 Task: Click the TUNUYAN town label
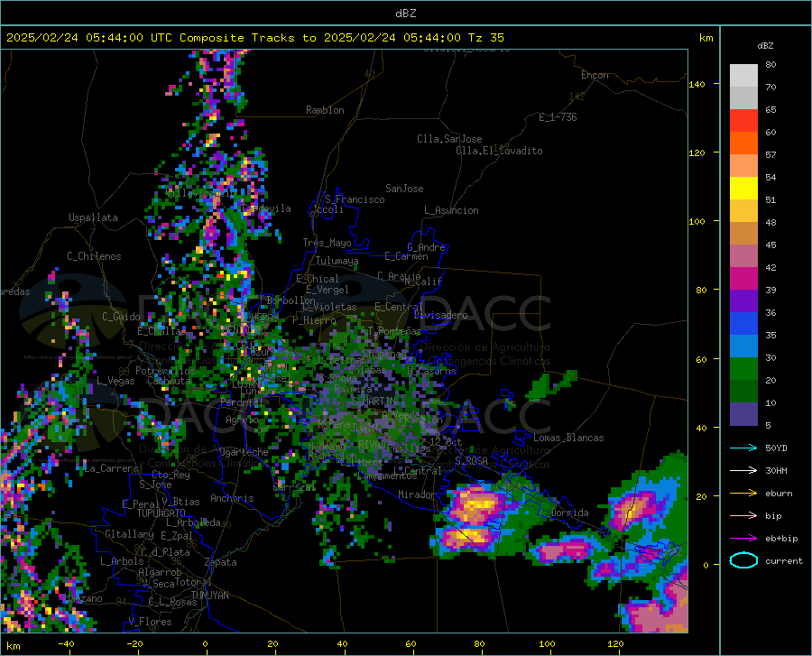click(209, 595)
